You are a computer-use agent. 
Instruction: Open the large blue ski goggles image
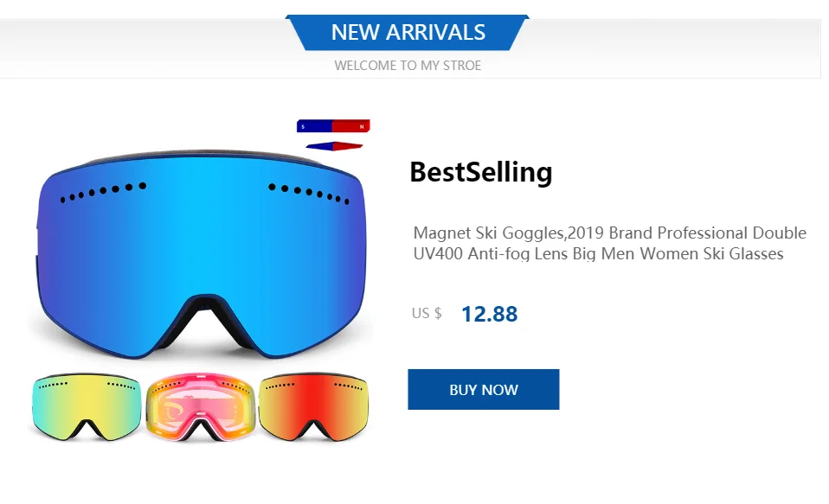[202, 255]
